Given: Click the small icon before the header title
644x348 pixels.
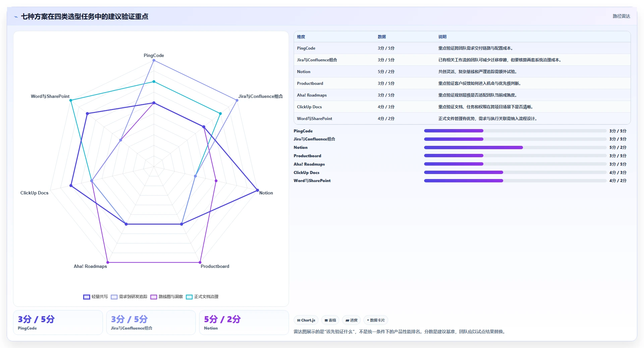Looking at the screenshot, I should pyautogui.click(x=16, y=17).
